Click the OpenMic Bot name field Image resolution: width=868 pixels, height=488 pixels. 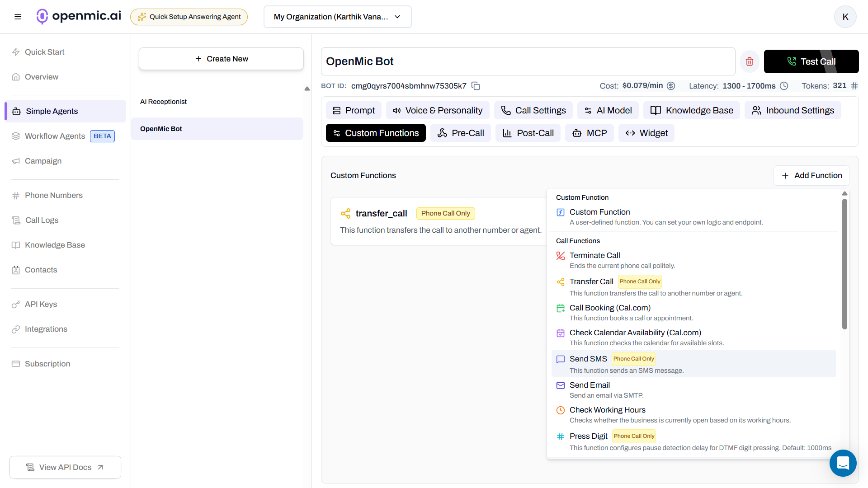tap(528, 61)
